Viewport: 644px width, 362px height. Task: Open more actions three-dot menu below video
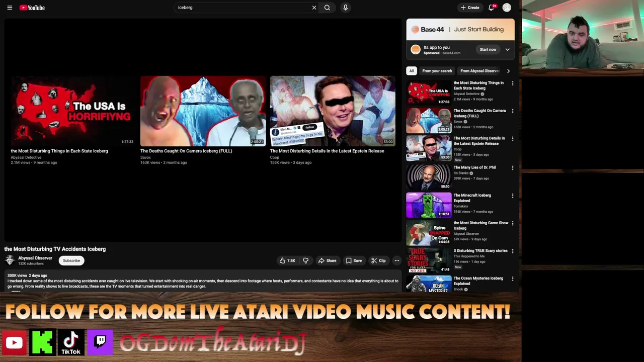(x=397, y=260)
